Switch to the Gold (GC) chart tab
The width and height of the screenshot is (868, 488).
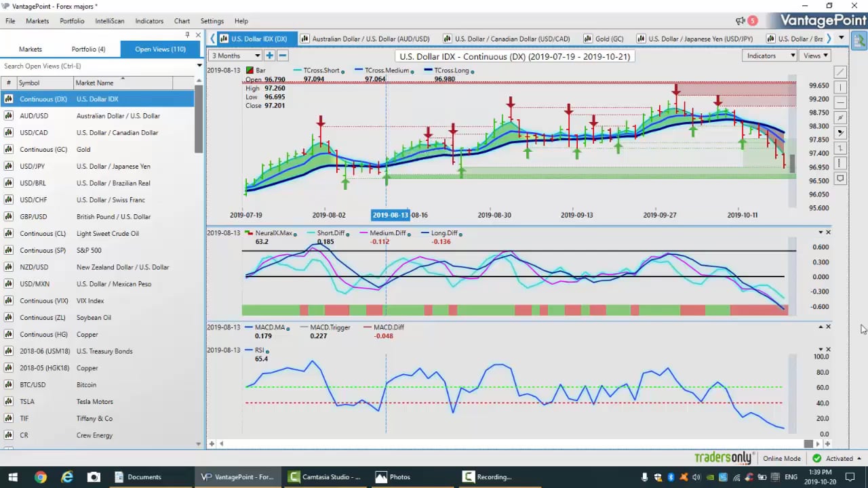[x=603, y=39]
